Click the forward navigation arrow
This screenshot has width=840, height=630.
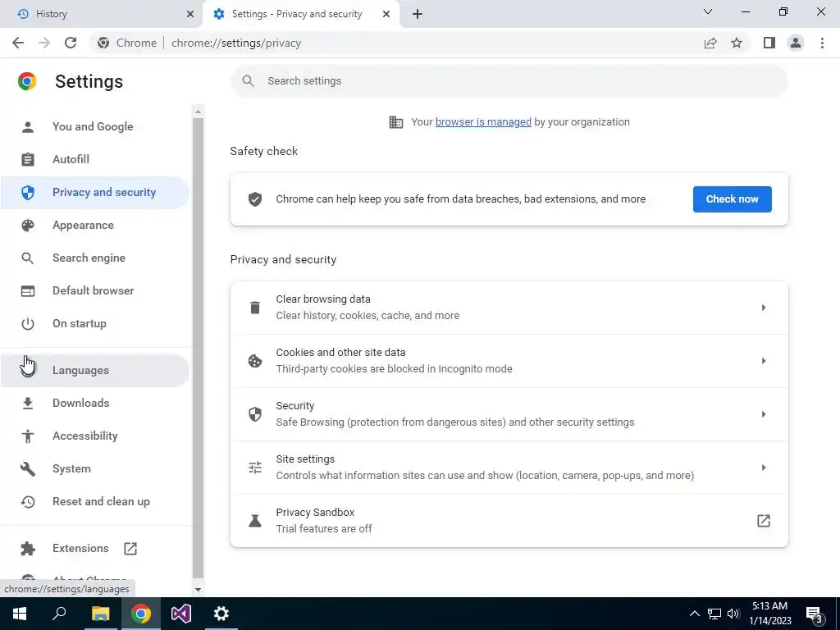(x=44, y=43)
